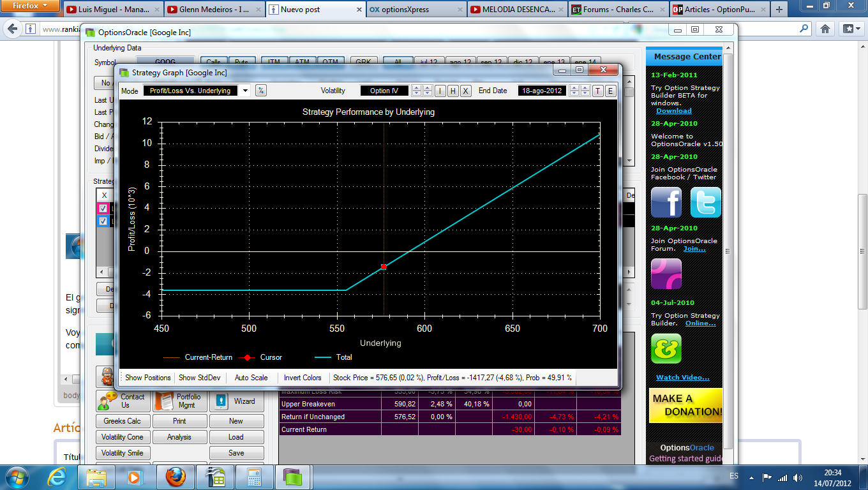Click the Mode field showing Profit/Loss Vs. Underlying
868x490 pixels.
pyautogui.click(x=191, y=91)
